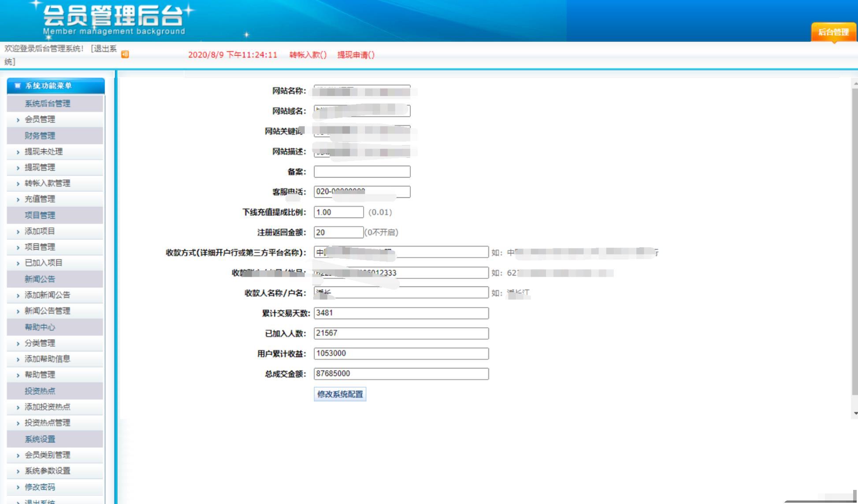Open 添加项目 menu item
The image size is (858, 504).
[40, 231]
